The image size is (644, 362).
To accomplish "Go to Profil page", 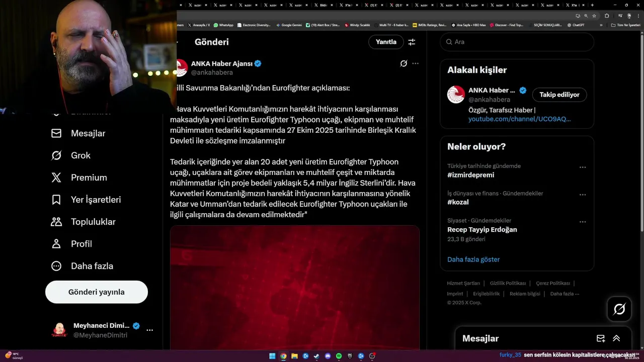I will pos(71,244).
